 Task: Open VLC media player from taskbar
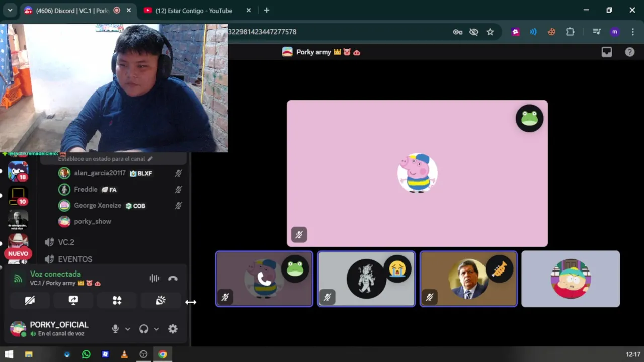click(x=124, y=354)
